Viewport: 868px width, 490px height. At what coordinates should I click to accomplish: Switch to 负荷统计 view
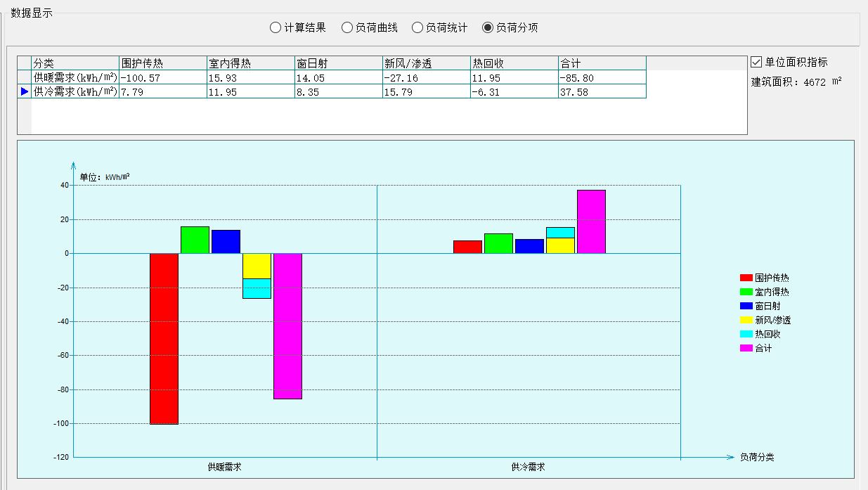click(x=417, y=28)
